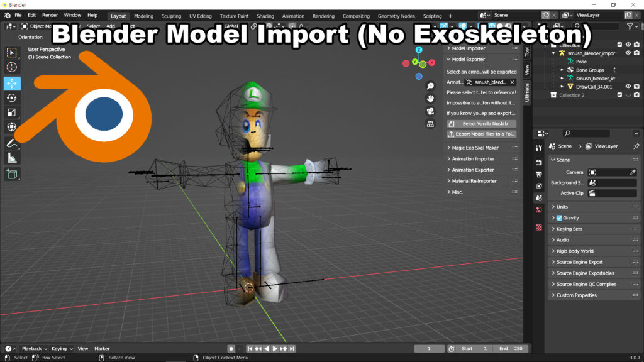The width and height of the screenshot is (644, 362).
Task: Disable DrawCall_34.001 in renders camera icon
Action: pyautogui.click(x=636, y=87)
